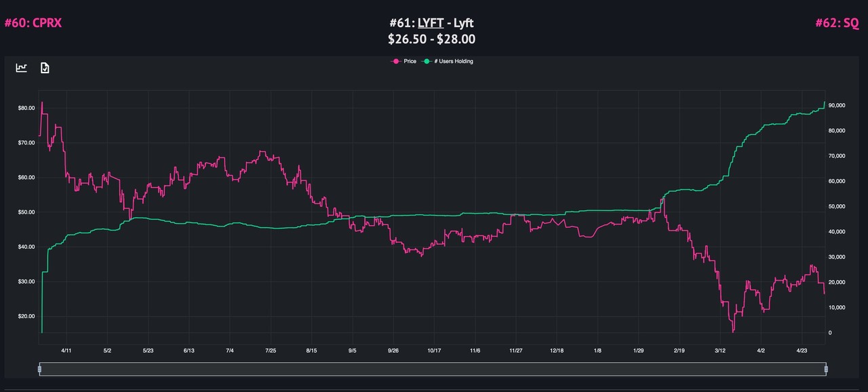The width and height of the screenshot is (868, 392).
Task: Click the Lyft company name in header
Action: click(464, 22)
